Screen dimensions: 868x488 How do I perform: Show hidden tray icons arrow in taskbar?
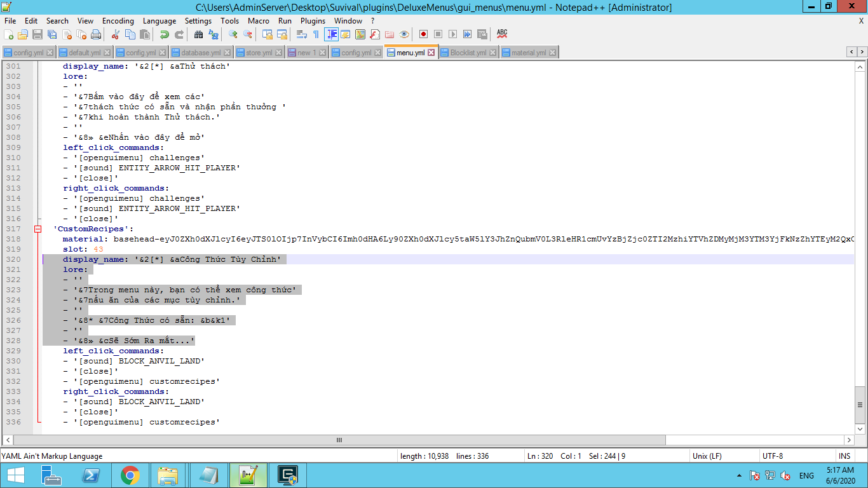(739, 475)
